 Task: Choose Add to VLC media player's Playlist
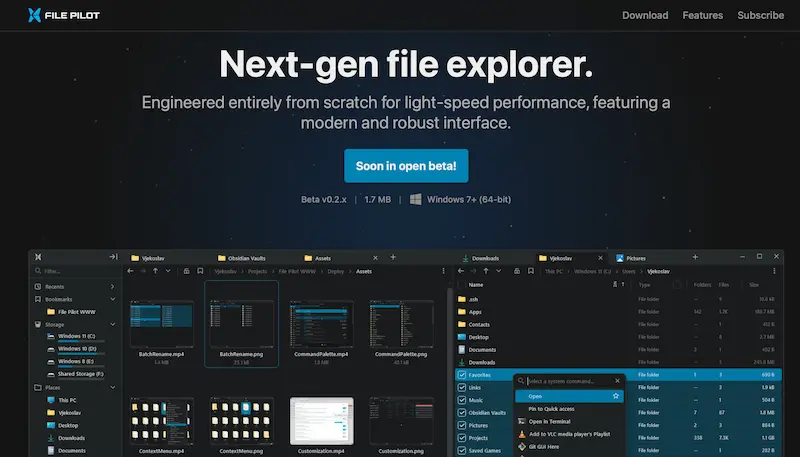click(x=569, y=434)
